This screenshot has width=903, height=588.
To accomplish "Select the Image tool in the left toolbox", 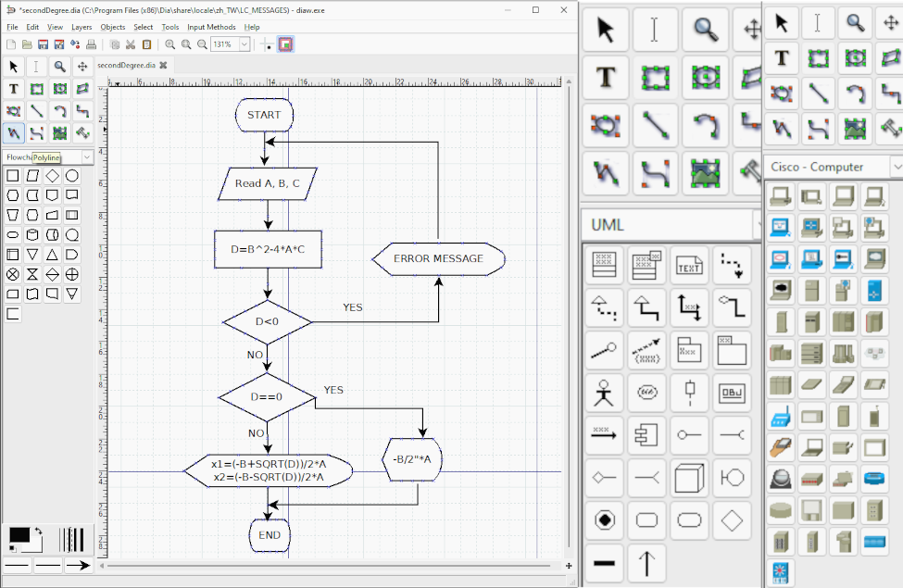I will [x=60, y=133].
